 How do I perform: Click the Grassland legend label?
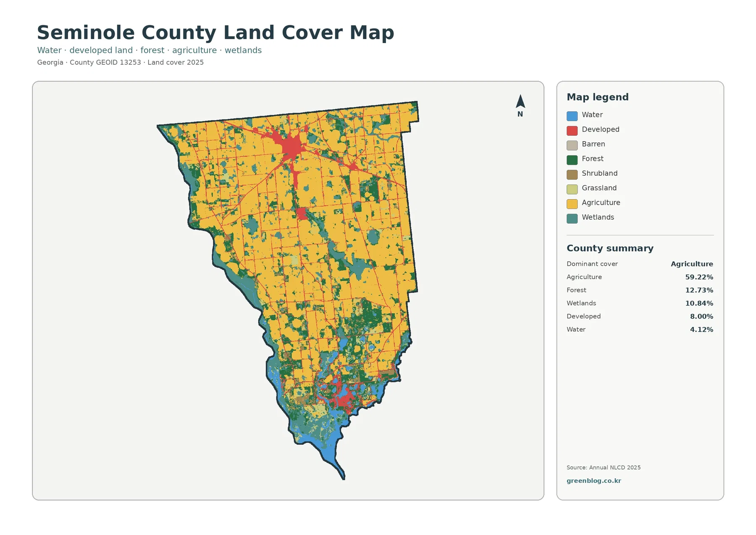coord(599,188)
